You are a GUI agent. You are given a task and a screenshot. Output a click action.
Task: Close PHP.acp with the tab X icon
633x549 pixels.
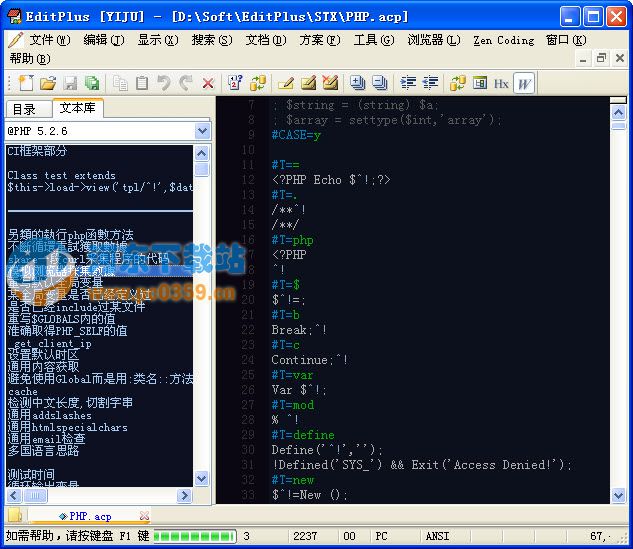(x=144, y=515)
